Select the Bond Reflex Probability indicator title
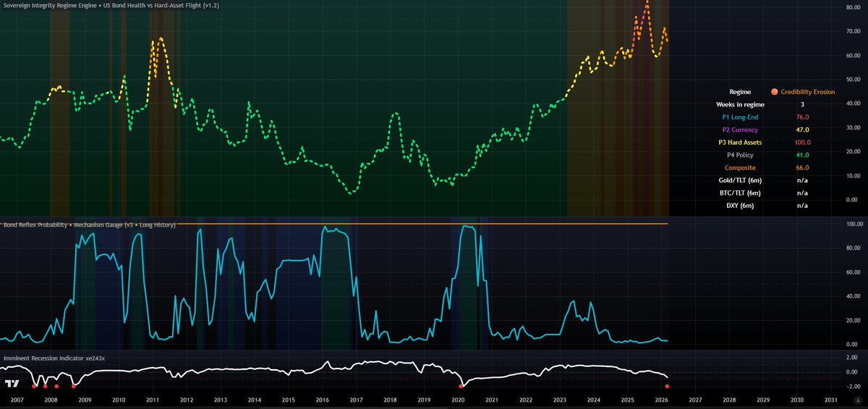This screenshot has height=409, width=868. point(89,225)
